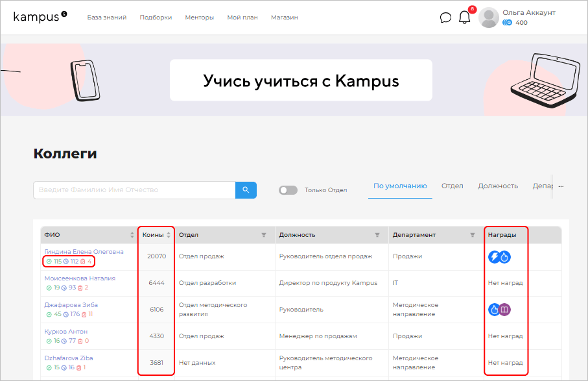Click the name search input field
Screen dimensions: 588x381
tap(130, 190)
